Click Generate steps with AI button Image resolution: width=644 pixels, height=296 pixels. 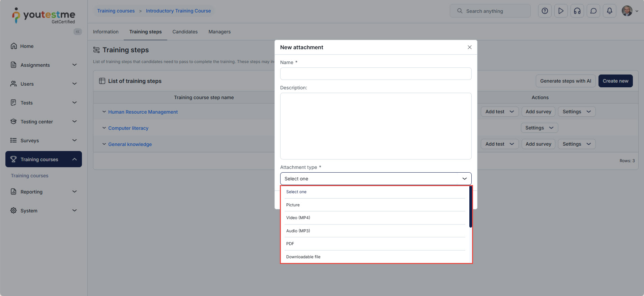(565, 81)
